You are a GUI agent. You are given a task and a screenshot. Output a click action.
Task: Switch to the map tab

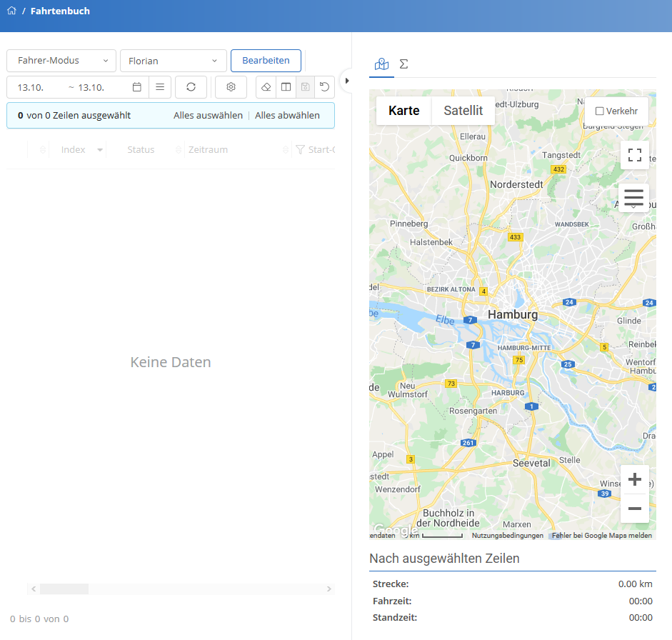(382, 64)
